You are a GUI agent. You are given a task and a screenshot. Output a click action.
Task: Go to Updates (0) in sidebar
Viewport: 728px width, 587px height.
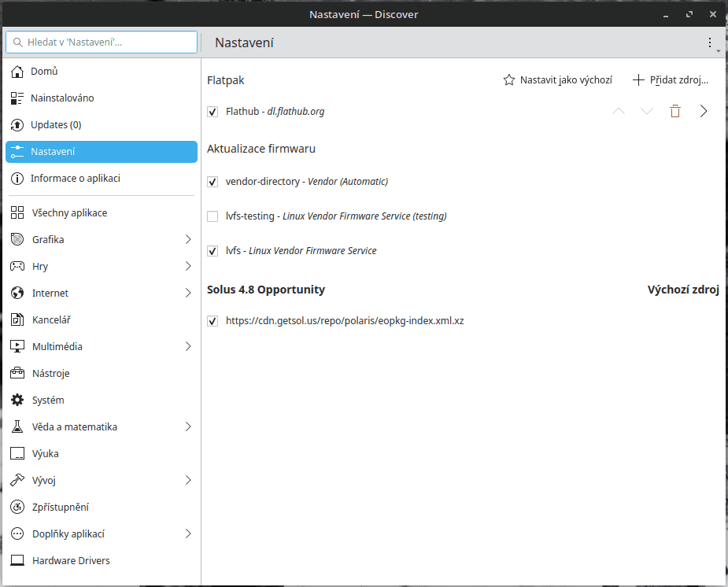click(x=56, y=125)
